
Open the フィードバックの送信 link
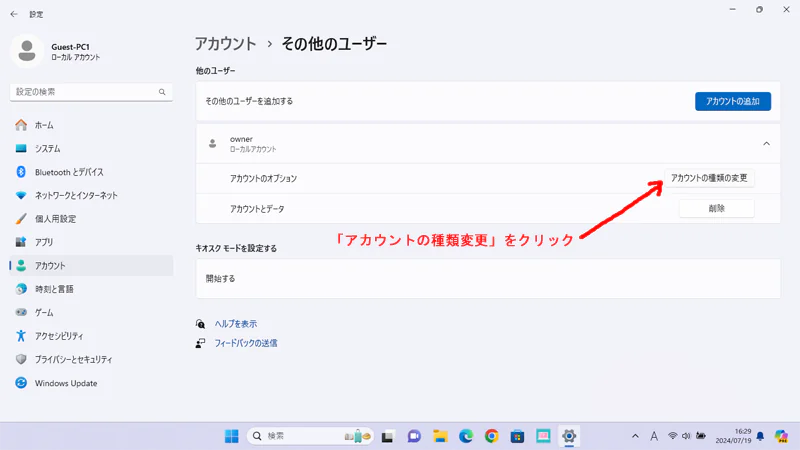tap(246, 343)
